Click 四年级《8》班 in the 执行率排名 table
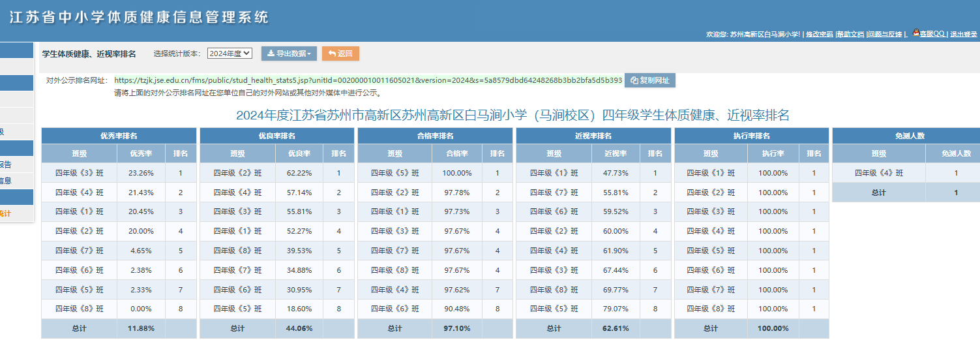Screen dimensions: 980x342 pos(712,309)
